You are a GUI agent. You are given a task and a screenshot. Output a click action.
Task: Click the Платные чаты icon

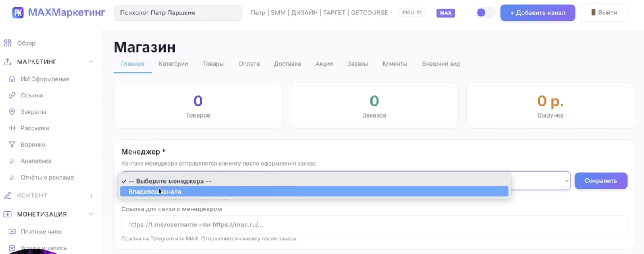click(x=12, y=231)
